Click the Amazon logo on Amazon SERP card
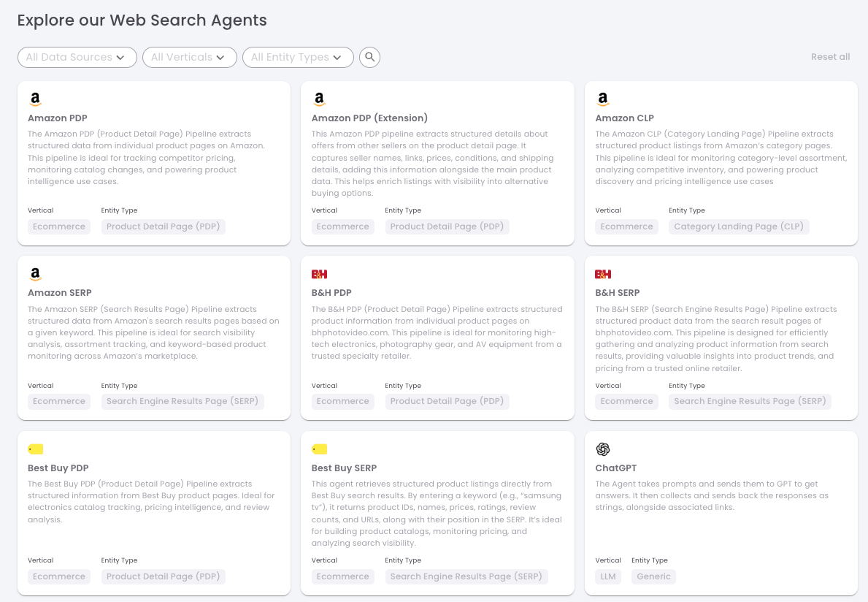The width and height of the screenshot is (868, 602). coord(36,274)
